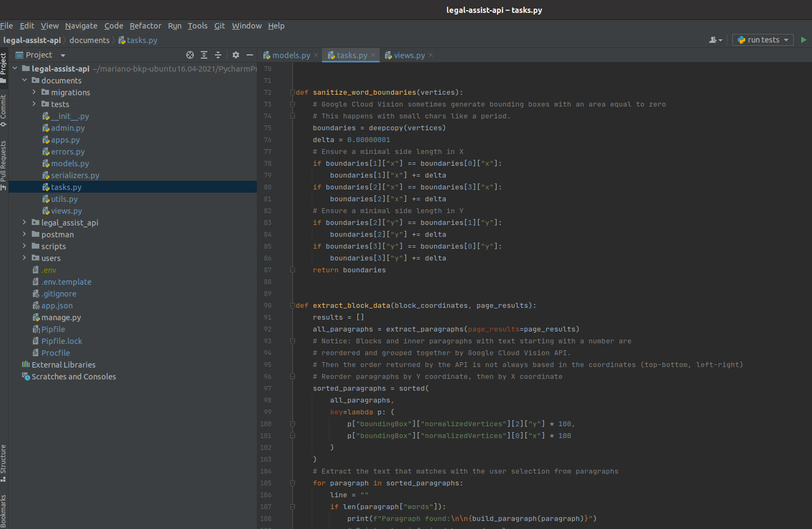Toggle the Commit tool window
Image resolution: width=812 pixels, height=529 pixels.
[x=4, y=110]
